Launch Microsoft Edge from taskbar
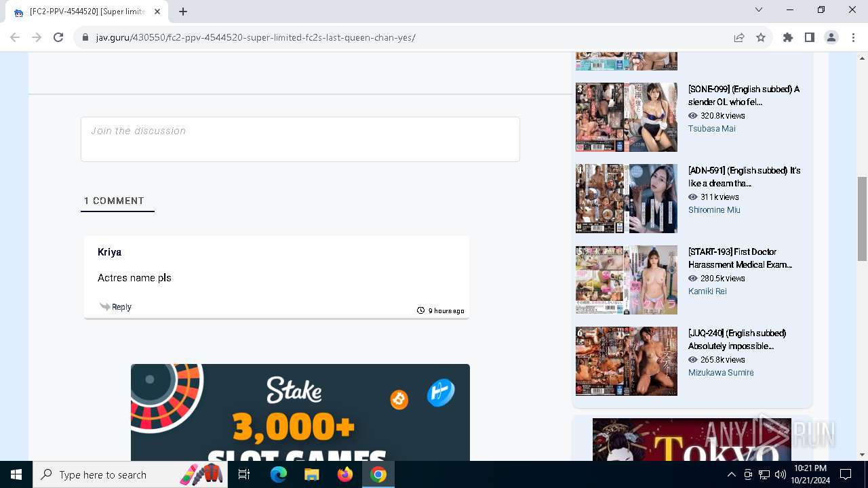Viewport: 868px width, 488px height. point(279,474)
